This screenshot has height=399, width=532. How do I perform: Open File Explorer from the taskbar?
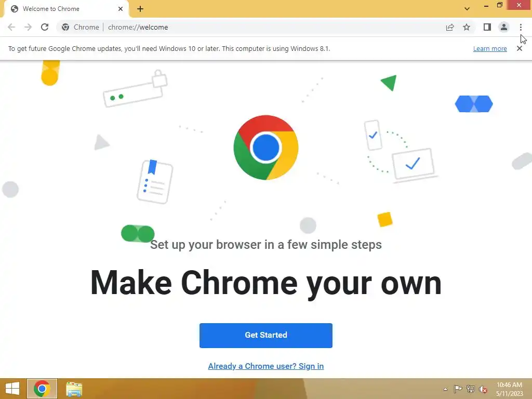[x=74, y=389]
